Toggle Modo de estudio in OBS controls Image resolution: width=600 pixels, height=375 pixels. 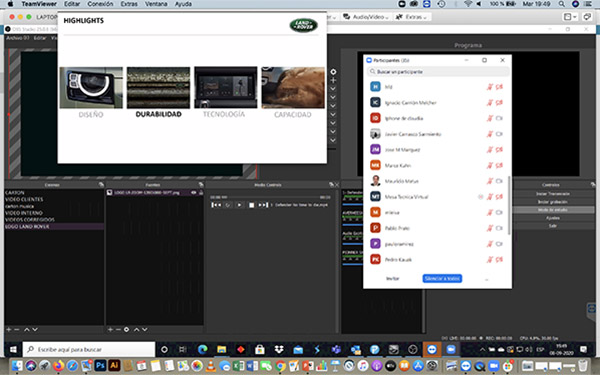click(x=553, y=210)
